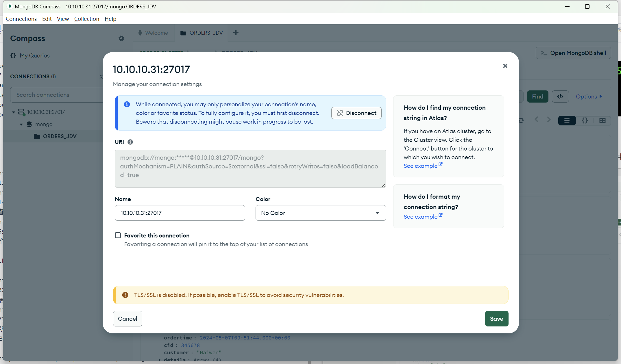Open the View menu

coord(63,19)
